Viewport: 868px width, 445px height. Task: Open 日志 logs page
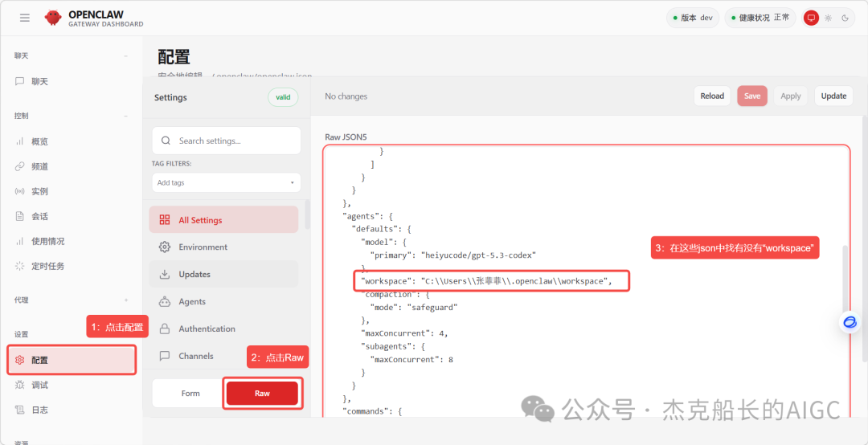(72, 410)
